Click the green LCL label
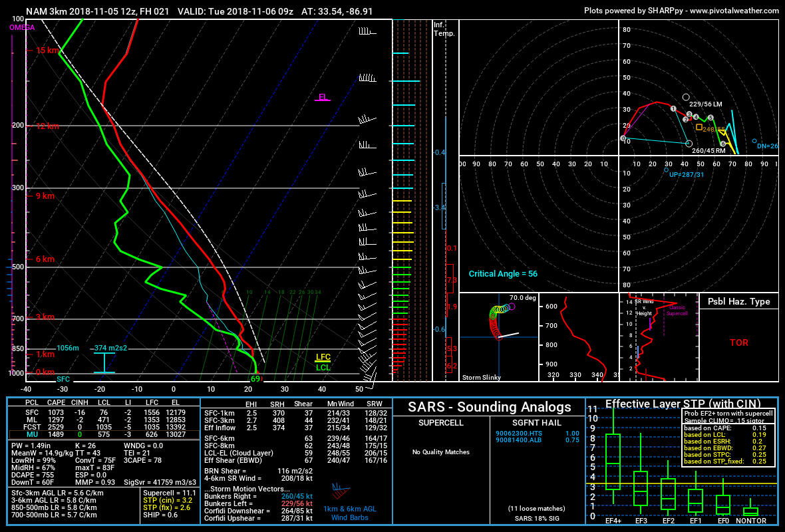This screenshot has width=785, height=532. click(x=323, y=367)
